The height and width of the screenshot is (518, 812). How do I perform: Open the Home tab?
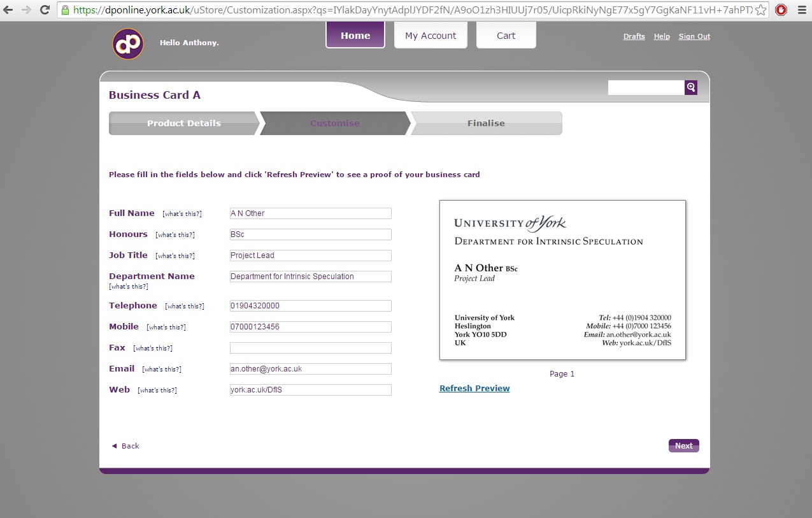coord(355,35)
